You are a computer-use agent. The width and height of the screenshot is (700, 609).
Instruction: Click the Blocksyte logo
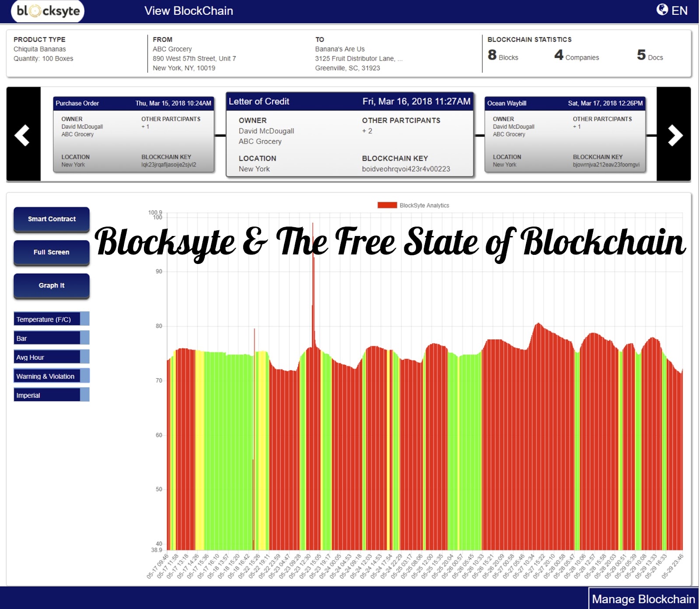[x=48, y=11]
